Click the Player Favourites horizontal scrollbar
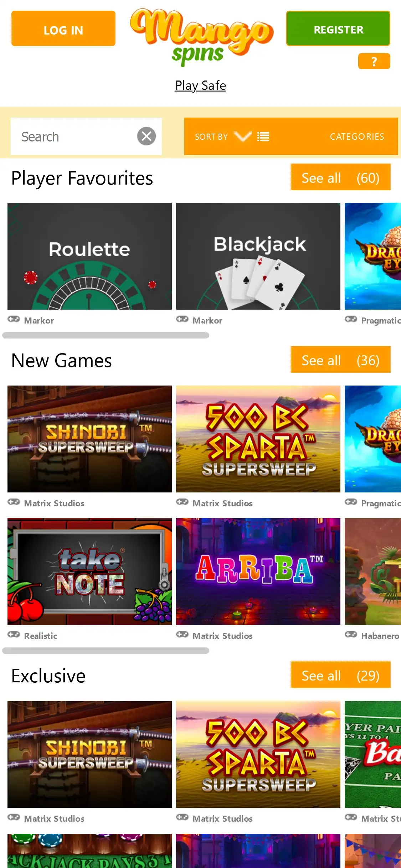The width and height of the screenshot is (401, 868). click(106, 335)
